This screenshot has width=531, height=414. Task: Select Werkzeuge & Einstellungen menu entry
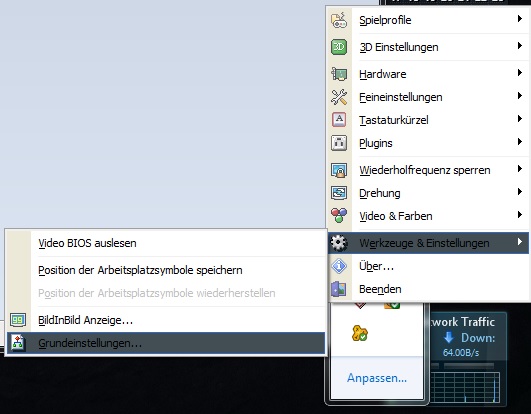coord(428,243)
